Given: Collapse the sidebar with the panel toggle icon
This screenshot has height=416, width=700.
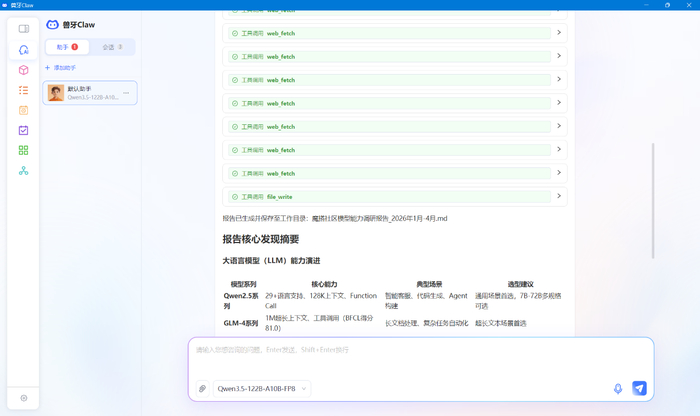Looking at the screenshot, I should tap(23, 29).
